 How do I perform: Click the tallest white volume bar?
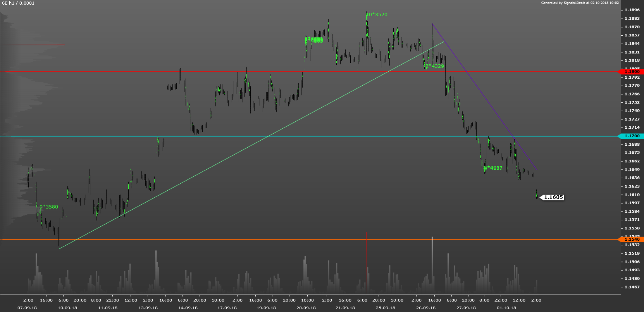[x=432, y=264]
